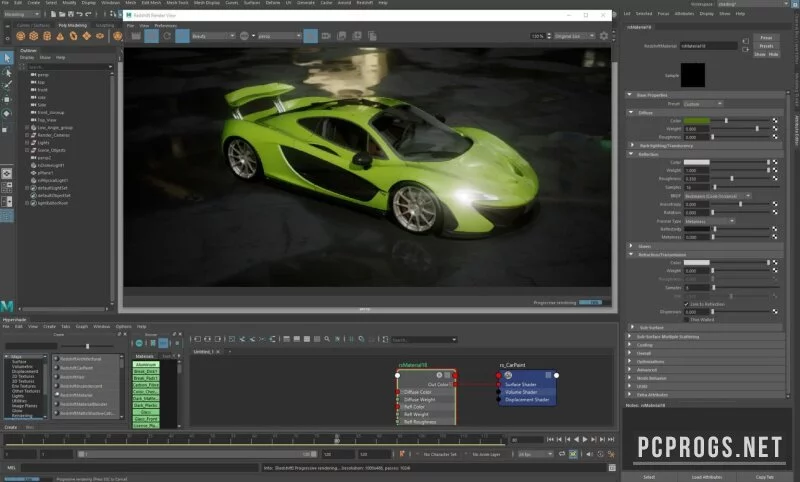Open the script editor icon at bottom right

612,467
